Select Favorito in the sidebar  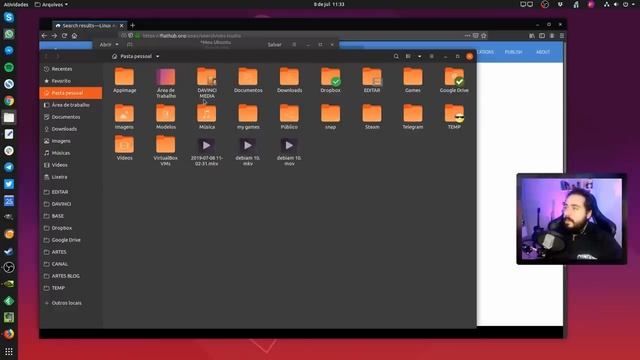click(71, 81)
